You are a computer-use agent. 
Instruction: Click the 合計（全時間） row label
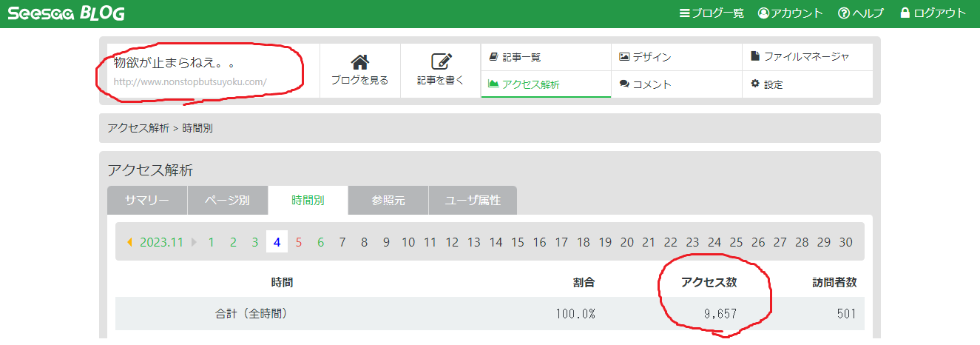click(x=250, y=314)
